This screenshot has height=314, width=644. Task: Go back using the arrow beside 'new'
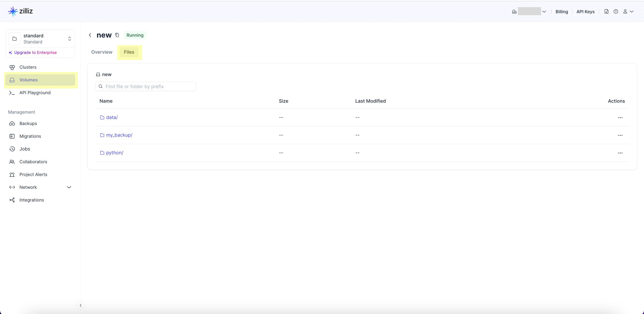click(x=90, y=35)
